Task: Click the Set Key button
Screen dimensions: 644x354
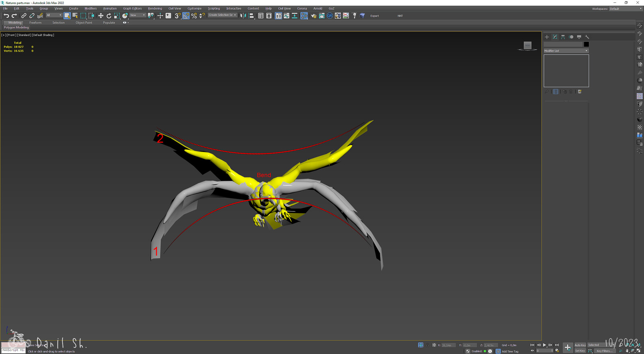Action: (580, 351)
